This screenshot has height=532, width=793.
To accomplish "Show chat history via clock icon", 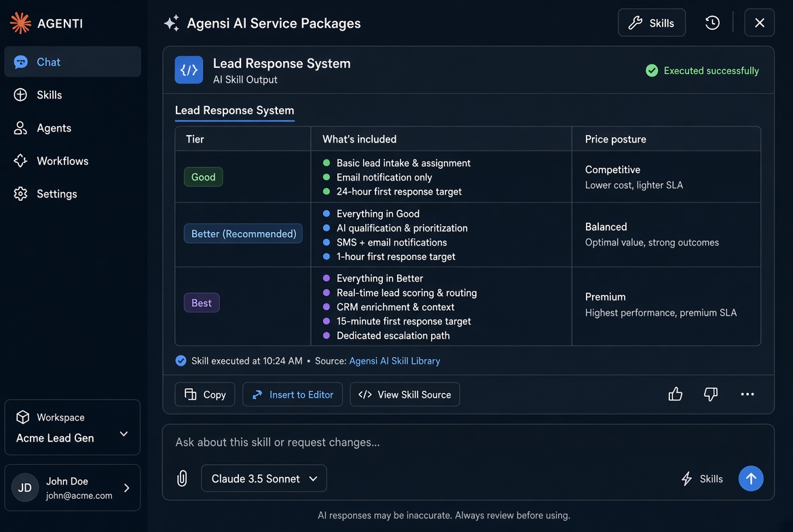I will click(x=712, y=23).
